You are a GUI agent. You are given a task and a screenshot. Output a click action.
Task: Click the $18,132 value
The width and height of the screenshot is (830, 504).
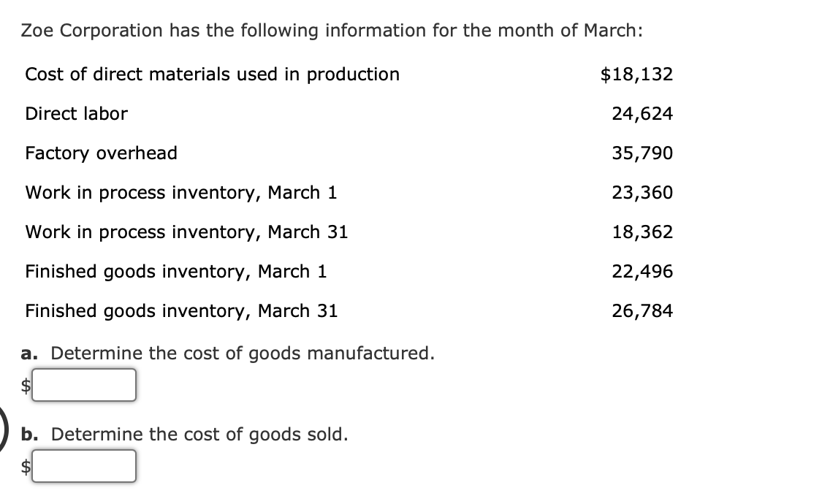(x=639, y=74)
